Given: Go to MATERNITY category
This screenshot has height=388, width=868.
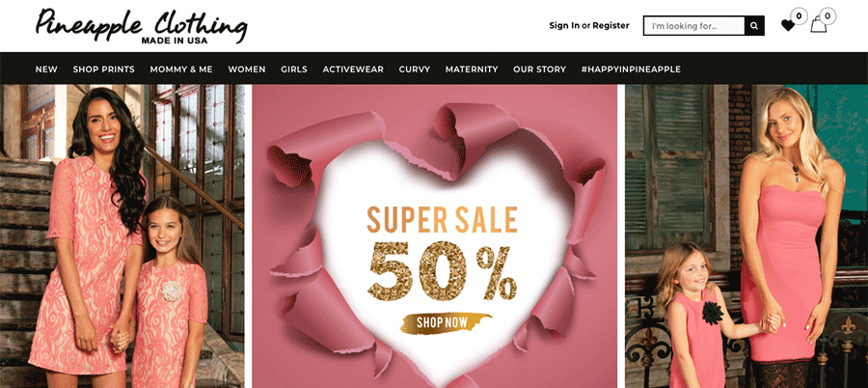Looking at the screenshot, I should (x=472, y=69).
